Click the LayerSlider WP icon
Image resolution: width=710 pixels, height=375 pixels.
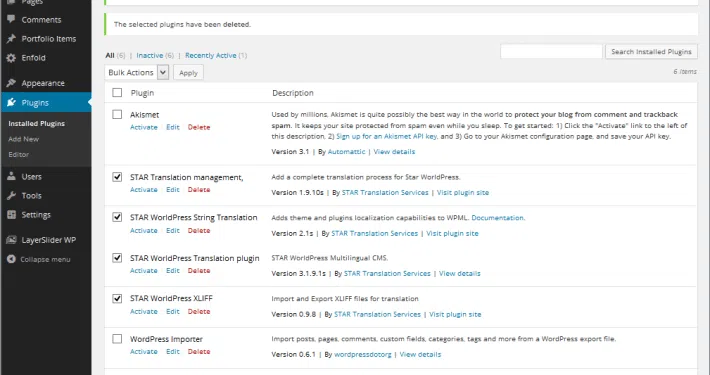11,240
